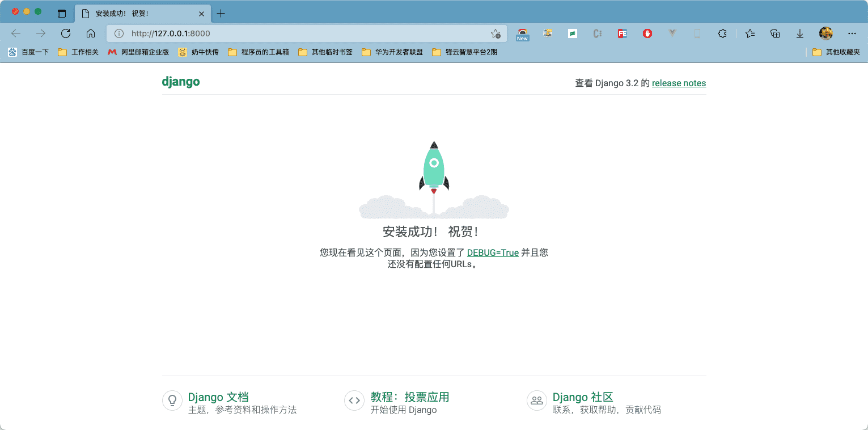Screen dimensions: 868x430
Task: Open the Downloads arrow icon
Action: coord(800,33)
